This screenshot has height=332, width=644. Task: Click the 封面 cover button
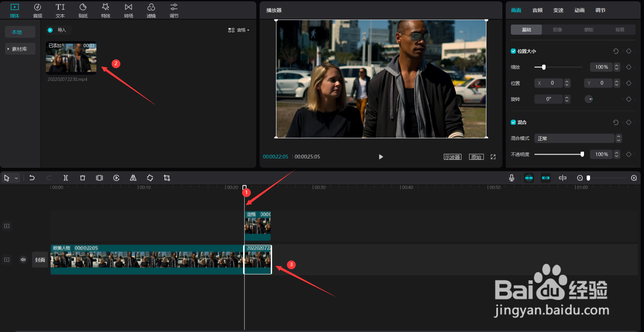[40, 260]
